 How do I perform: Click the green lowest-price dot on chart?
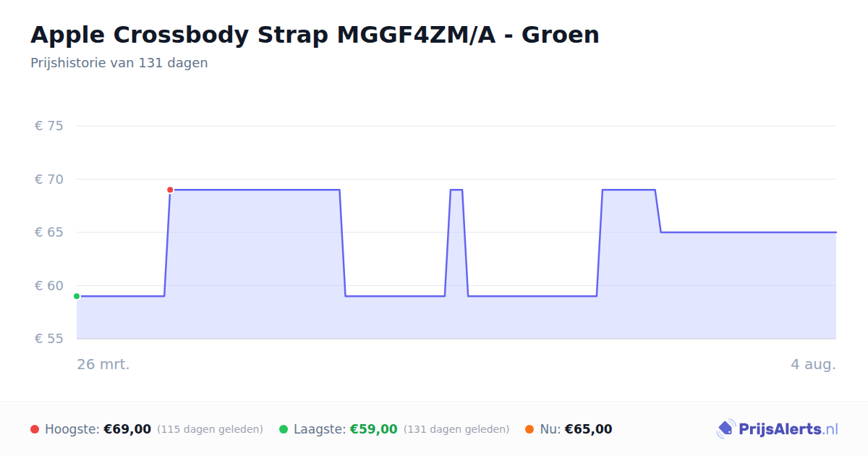point(77,296)
